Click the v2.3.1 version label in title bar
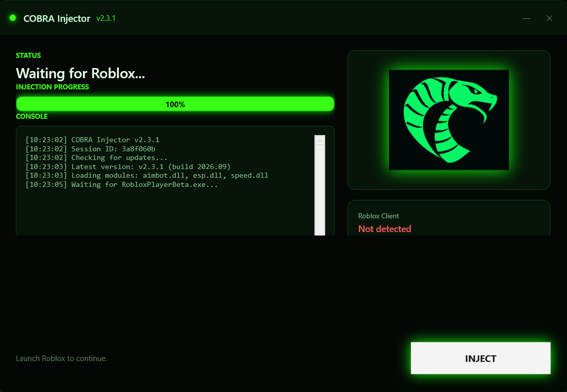 (x=106, y=18)
